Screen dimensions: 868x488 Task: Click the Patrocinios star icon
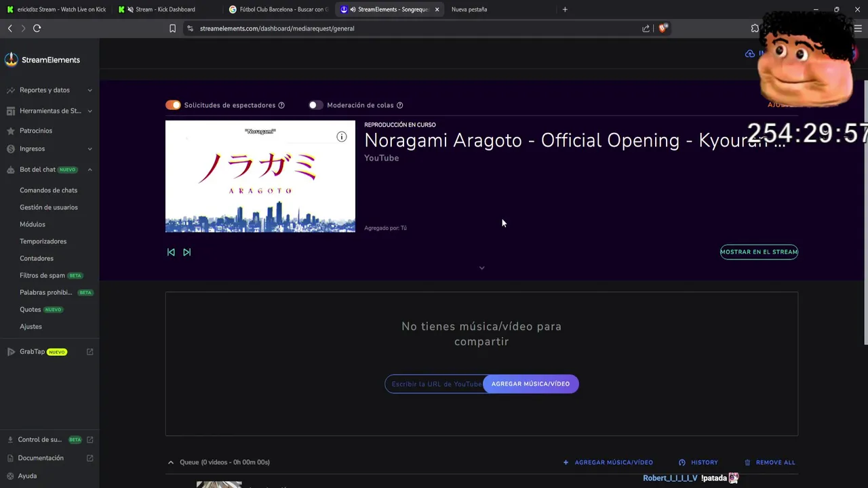click(11, 131)
